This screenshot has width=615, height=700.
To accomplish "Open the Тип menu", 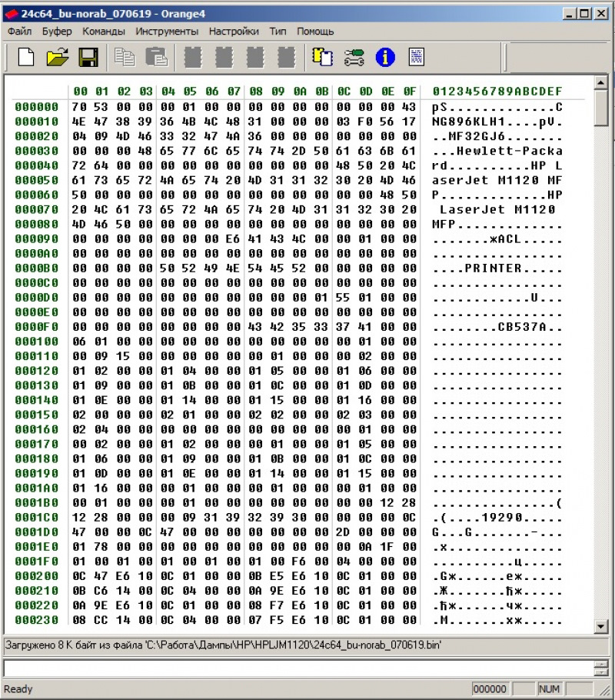I will [x=278, y=32].
